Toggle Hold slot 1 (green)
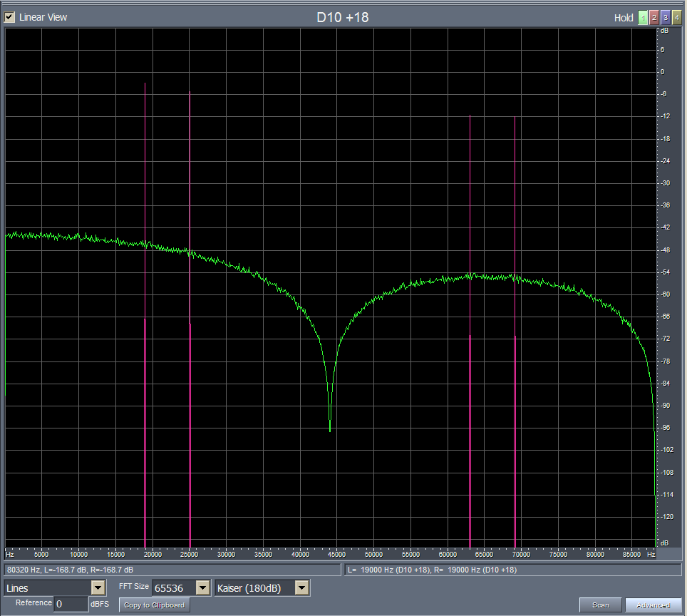 pyautogui.click(x=643, y=18)
